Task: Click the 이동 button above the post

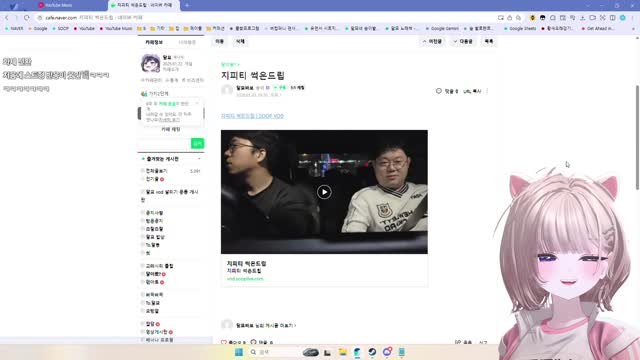Action: tap(220, 41)
